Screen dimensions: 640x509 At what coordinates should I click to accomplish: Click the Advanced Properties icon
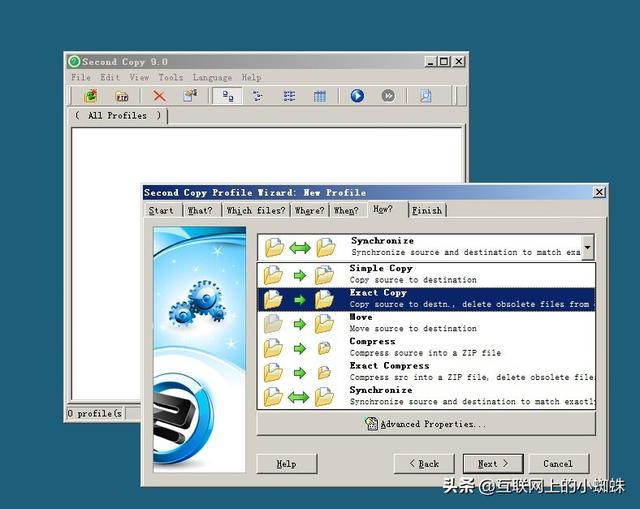(x=371, y=424)
